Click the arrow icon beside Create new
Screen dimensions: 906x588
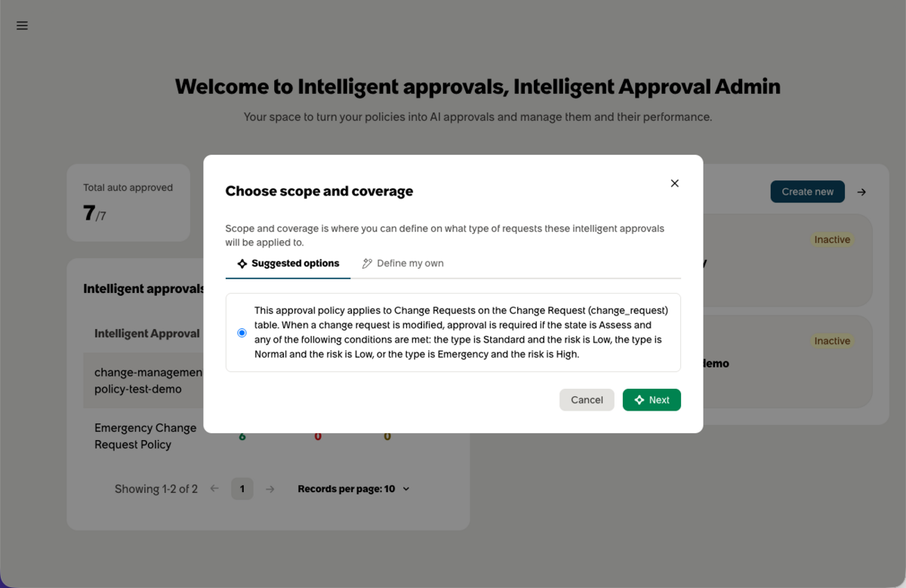coord(861,192)
